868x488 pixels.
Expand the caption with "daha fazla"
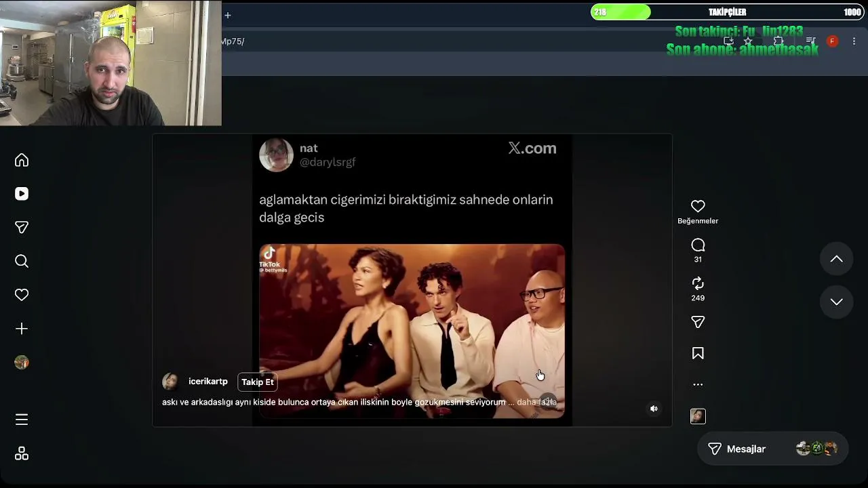click(x=536, y=402)
